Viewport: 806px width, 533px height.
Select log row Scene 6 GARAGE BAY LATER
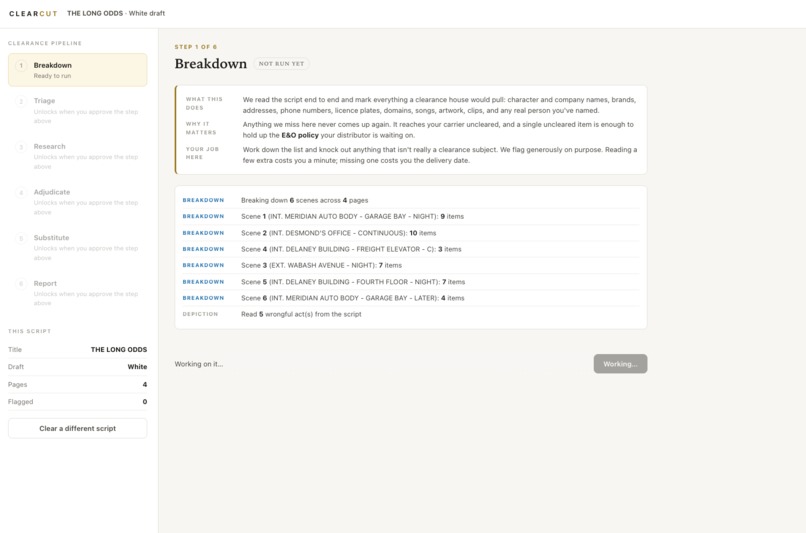pyautogui.click(x=411, y=298)
